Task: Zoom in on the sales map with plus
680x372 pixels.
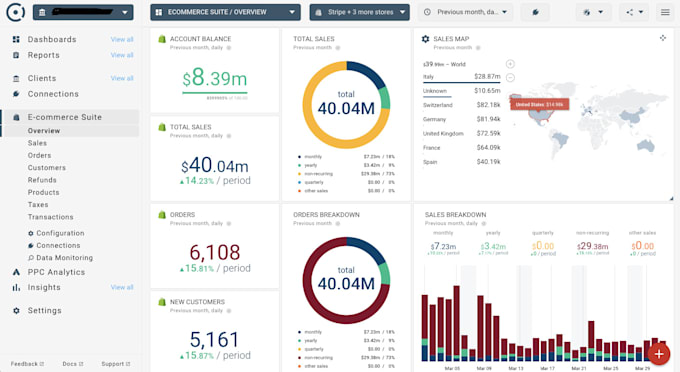Action: (510, 64)
